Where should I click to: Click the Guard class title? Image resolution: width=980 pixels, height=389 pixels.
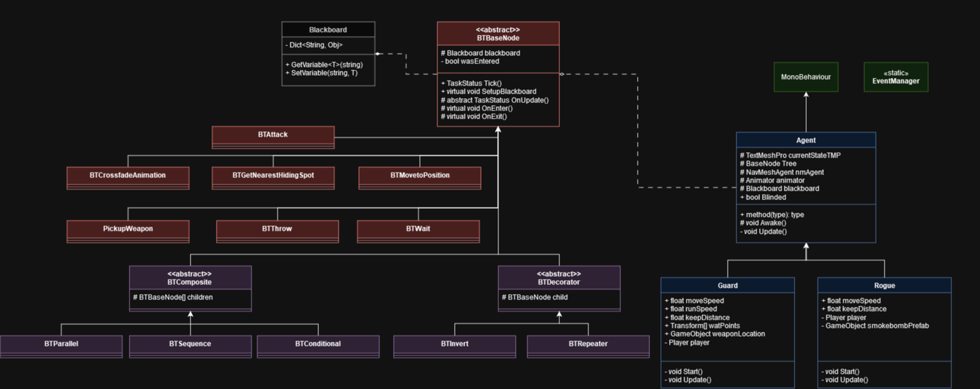click(728, 285)
